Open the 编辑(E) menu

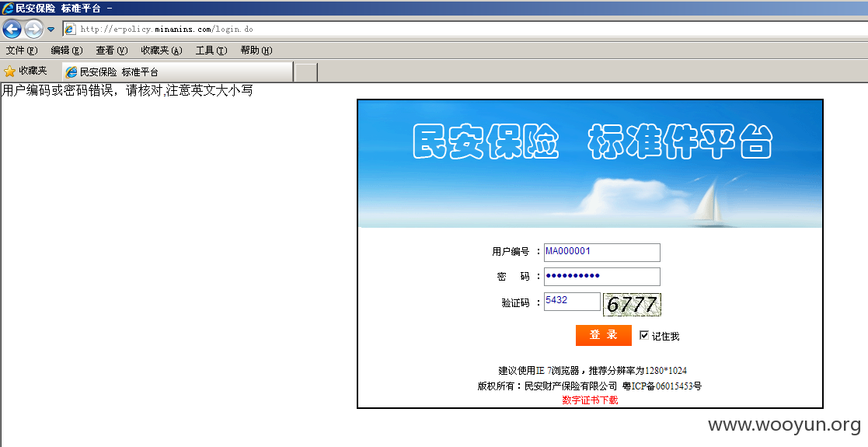point(66,51)
